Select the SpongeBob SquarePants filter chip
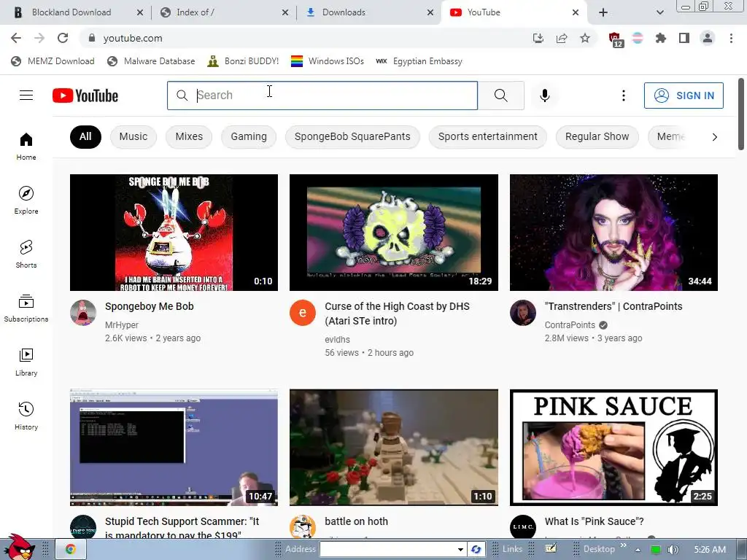 (x=352, y=136)
